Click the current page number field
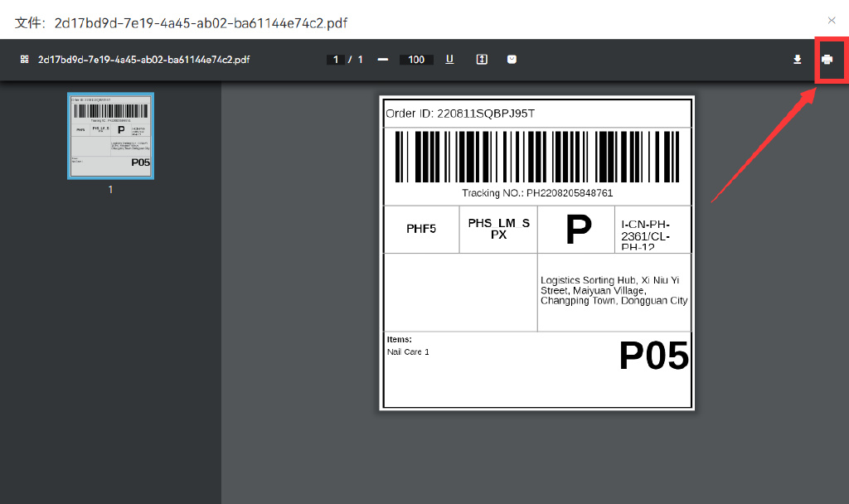The height and width of the screenshot is (504, 849). tap(335, 60)
